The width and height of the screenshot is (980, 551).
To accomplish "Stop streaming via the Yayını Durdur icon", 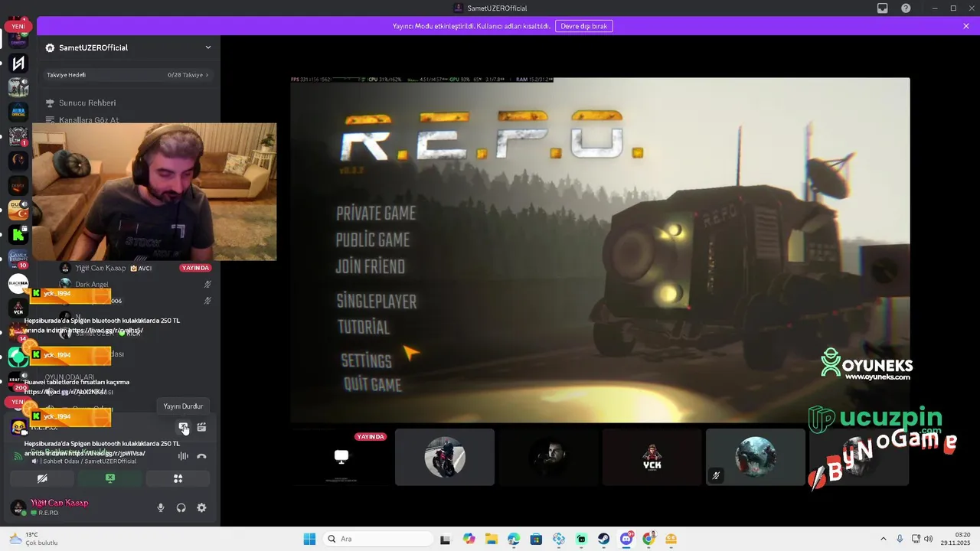I will pos(183,427).
